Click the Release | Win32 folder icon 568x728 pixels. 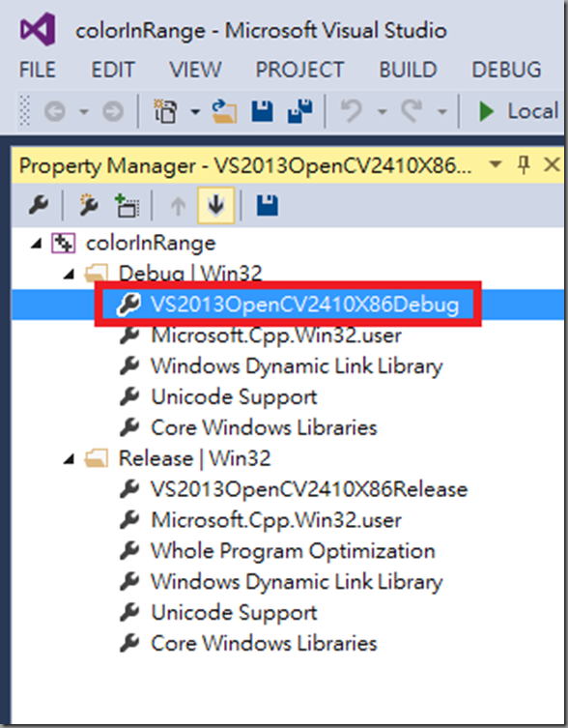(x=96, y=458)
